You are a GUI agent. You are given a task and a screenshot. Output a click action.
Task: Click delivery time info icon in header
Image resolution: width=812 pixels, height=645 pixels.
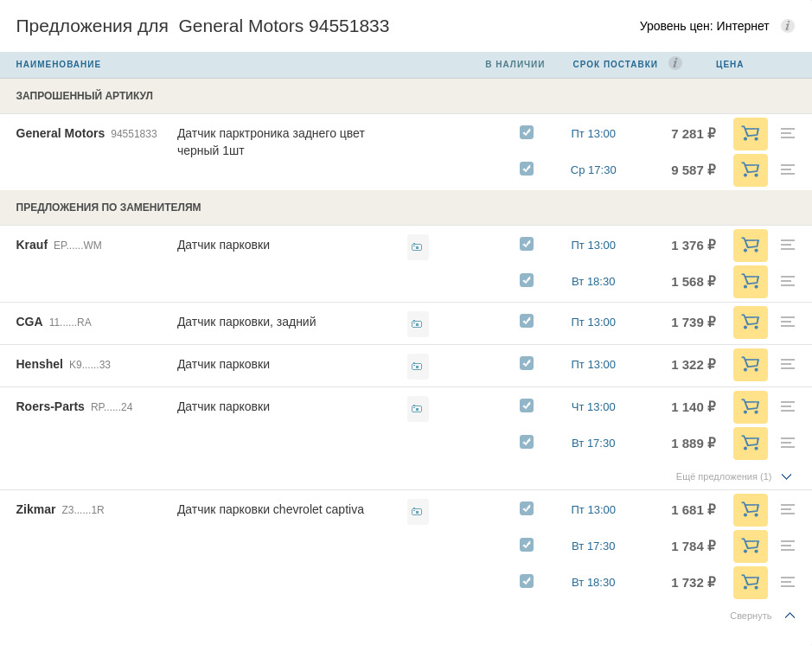675,63
